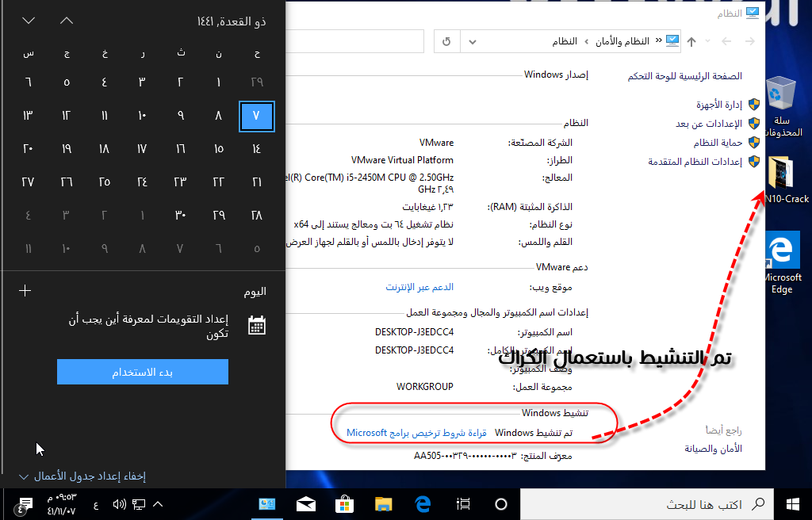Select date ٢٥ in the calendar

coord(104,182)
